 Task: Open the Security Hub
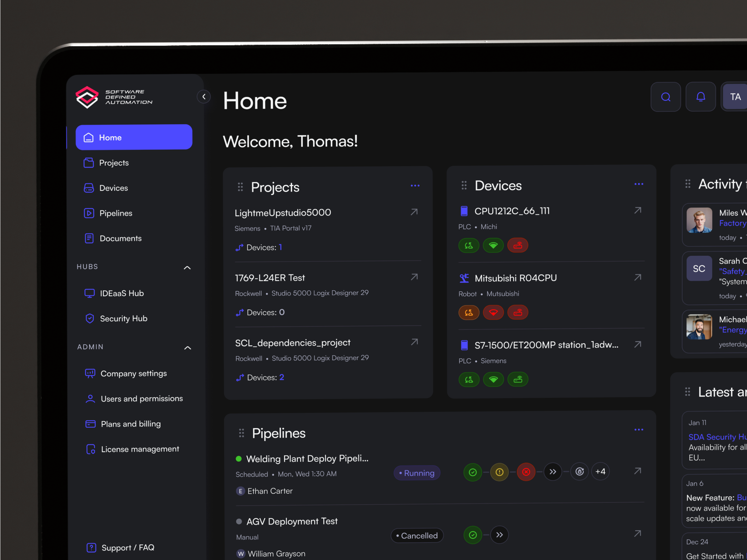(124, 318)
